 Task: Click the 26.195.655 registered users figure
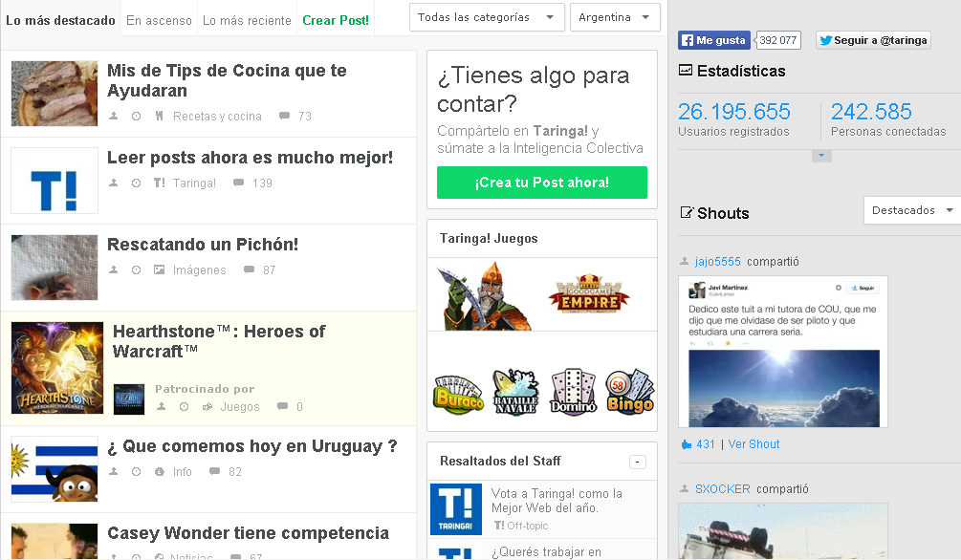pyautogui.click(x=733, y=112)
